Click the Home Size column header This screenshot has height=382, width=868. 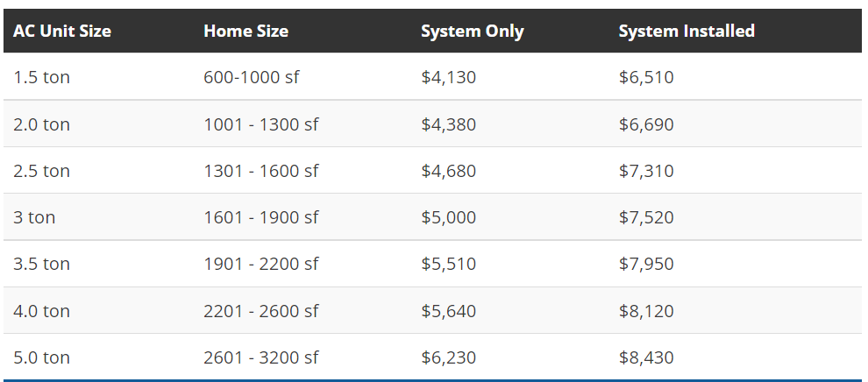coord(245,31)
